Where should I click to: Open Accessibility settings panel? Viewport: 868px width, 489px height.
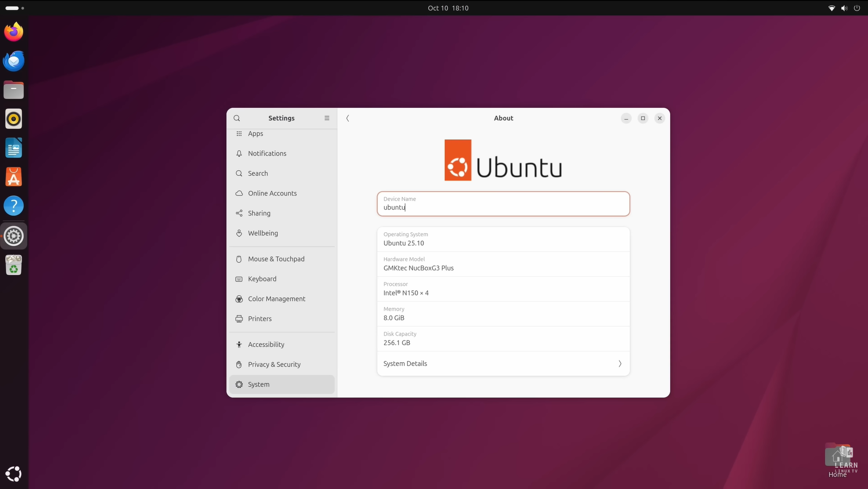coord(282,345)
